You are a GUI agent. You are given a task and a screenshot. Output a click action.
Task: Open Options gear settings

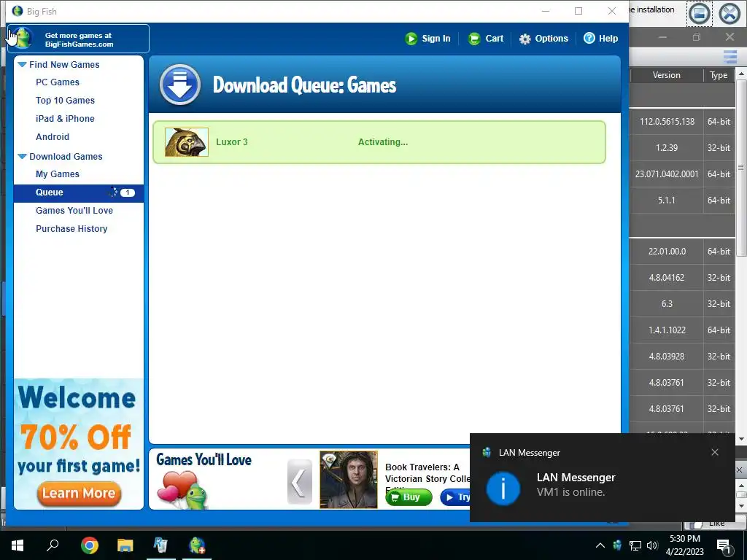(543, 39)
